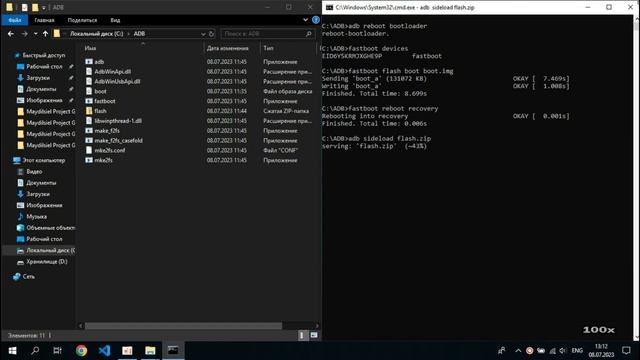Screen dimensions: 640x360
Task: Open Сеть in navigation pane
Action: tap(28, 276)
